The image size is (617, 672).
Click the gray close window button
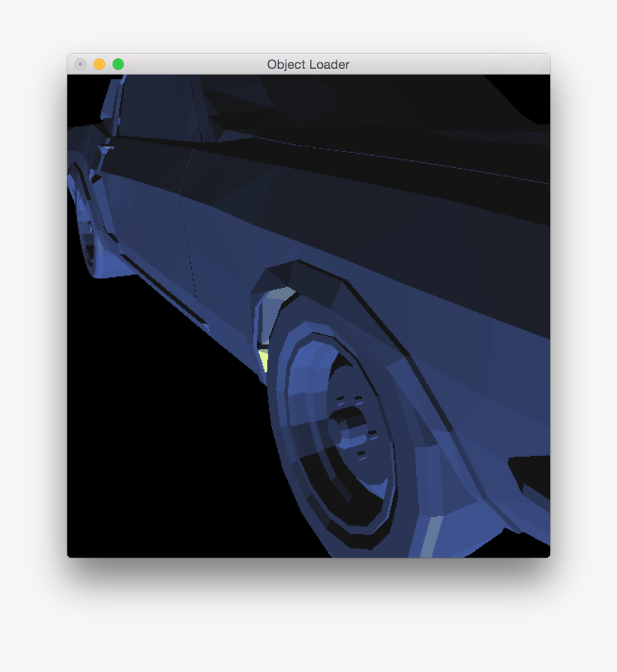click(x=80, y=64)
